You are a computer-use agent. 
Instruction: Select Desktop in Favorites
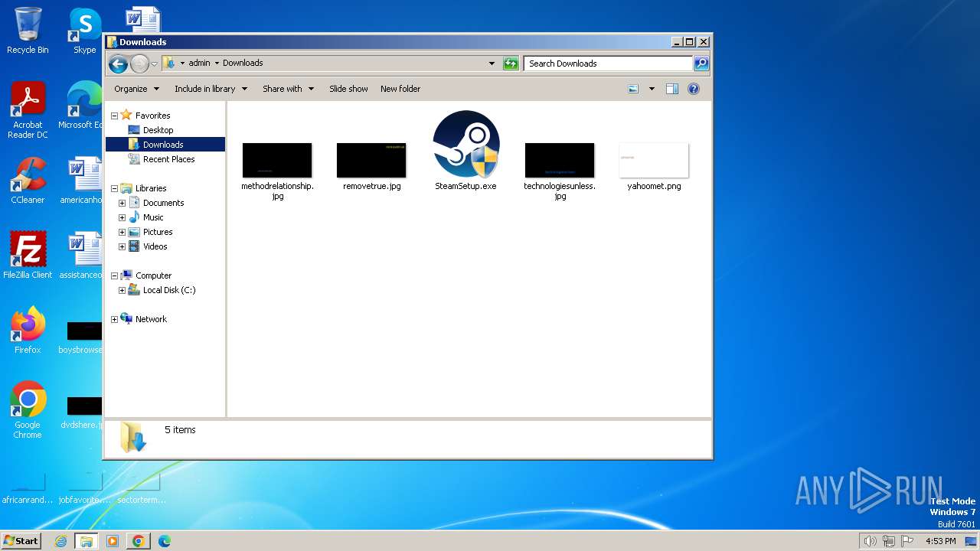tap(158, 130)
